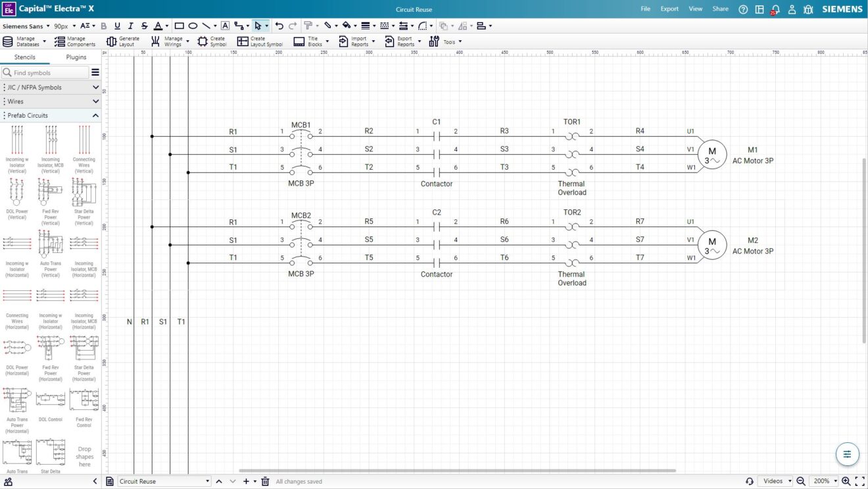Viewport: 868px width, 489px height.
Task: Collapse the Prefab Circuits section
Action: (x=95, y=115)
